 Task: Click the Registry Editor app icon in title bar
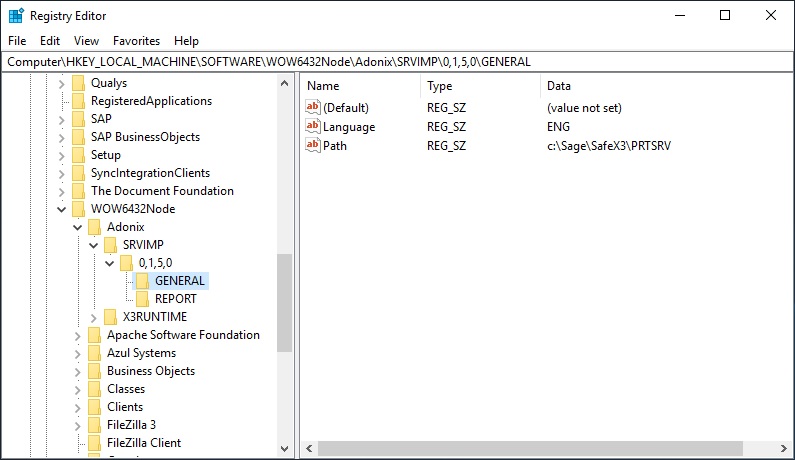pos(16,15)
